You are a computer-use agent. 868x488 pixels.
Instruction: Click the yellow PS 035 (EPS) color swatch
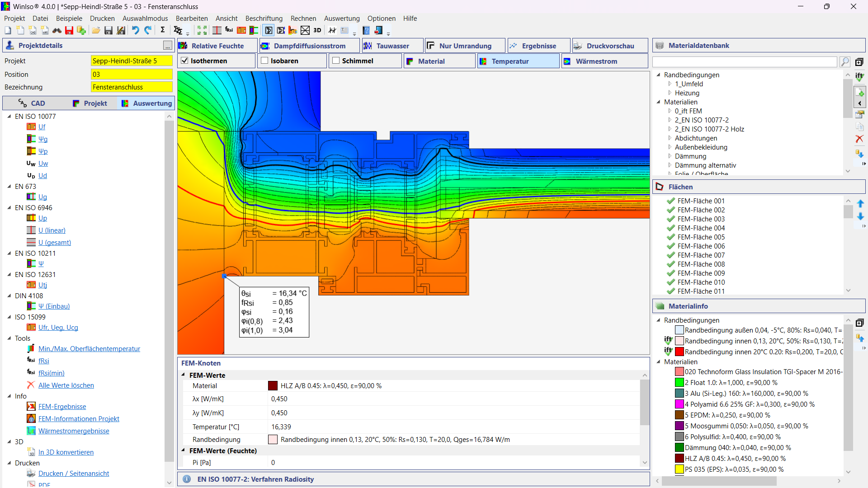point(679,469)
